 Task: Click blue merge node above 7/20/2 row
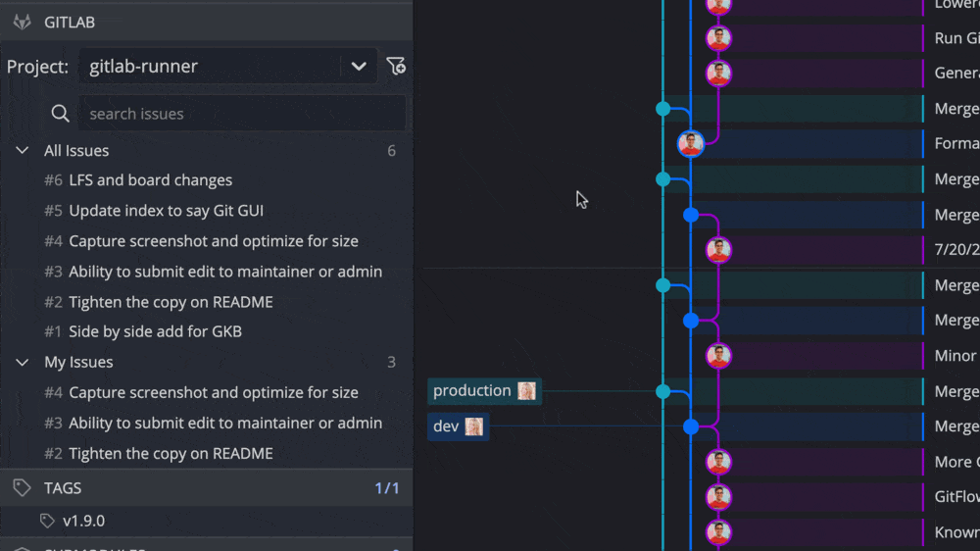[x=691, y=215]
